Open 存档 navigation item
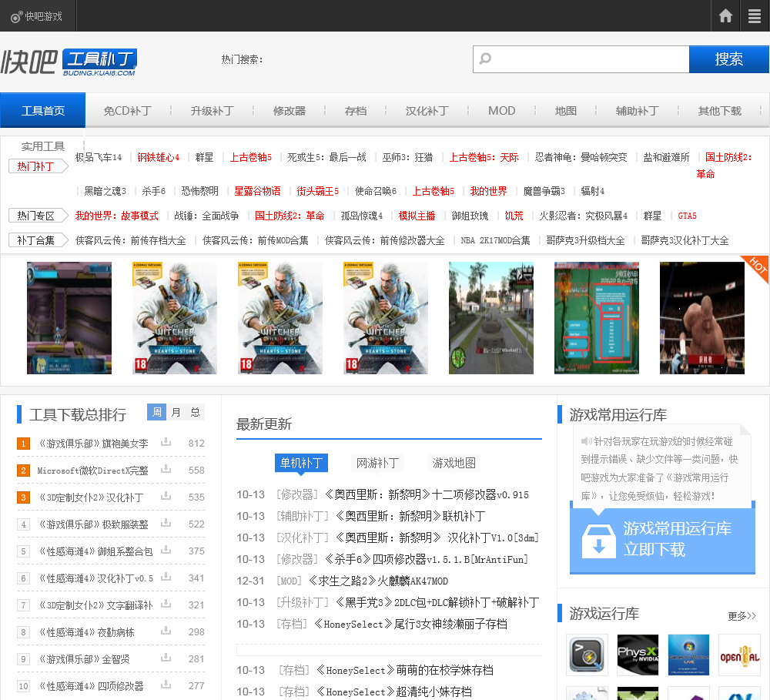The width and height of the screenshot is (770, 700). [356, 111]
